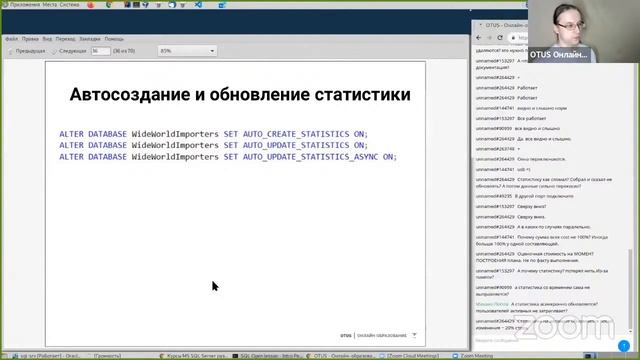This screenshot has height=360, width=640.
Task: Click the lock icon in browser address bar
Action: [513, 38]
